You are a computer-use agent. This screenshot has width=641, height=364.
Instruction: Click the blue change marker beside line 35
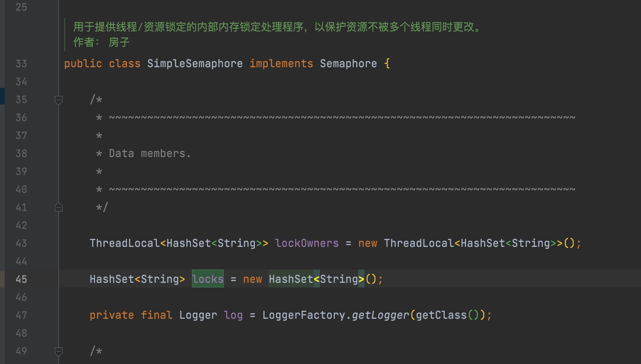pos(2,96)
